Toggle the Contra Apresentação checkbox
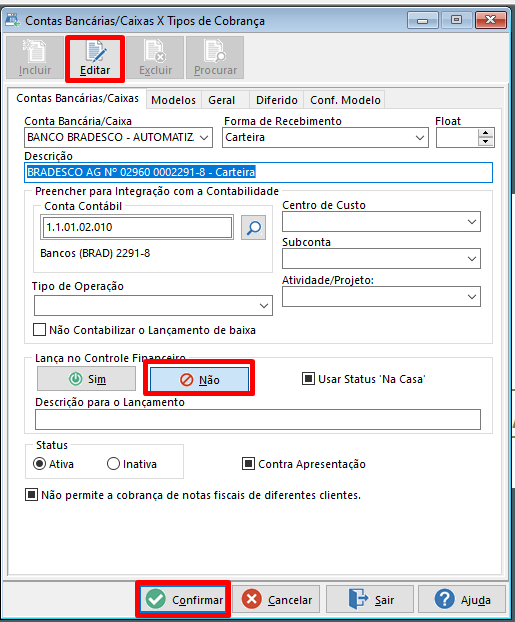The width and height of the screenshot is (515, 622). tap(248, 463)
